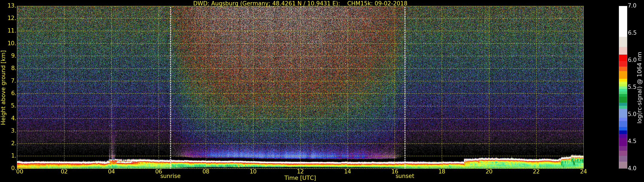Click the '7.0' label on the colorbar
644x182 pixels.
click(x=632, y=6)
